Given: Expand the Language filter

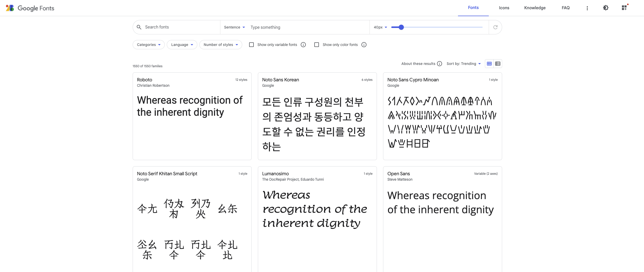Looking at the screenshot, I should click(182, 45).
